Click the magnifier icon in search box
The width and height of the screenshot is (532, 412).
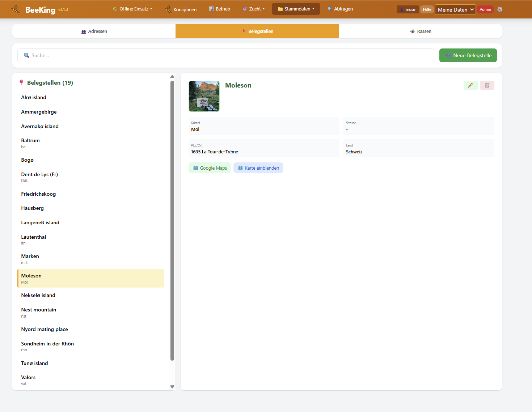pyautogui.click(x=26, y=55)
